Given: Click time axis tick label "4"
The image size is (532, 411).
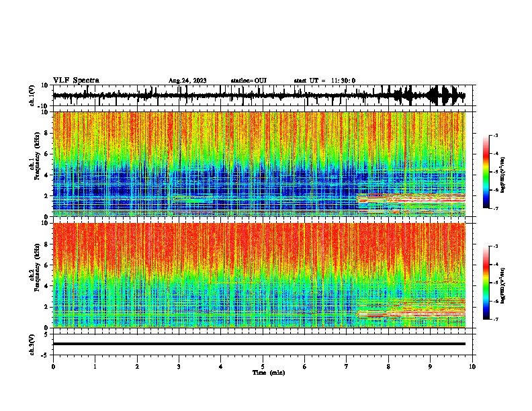Looking at the screenshot, I should point(221,367).
